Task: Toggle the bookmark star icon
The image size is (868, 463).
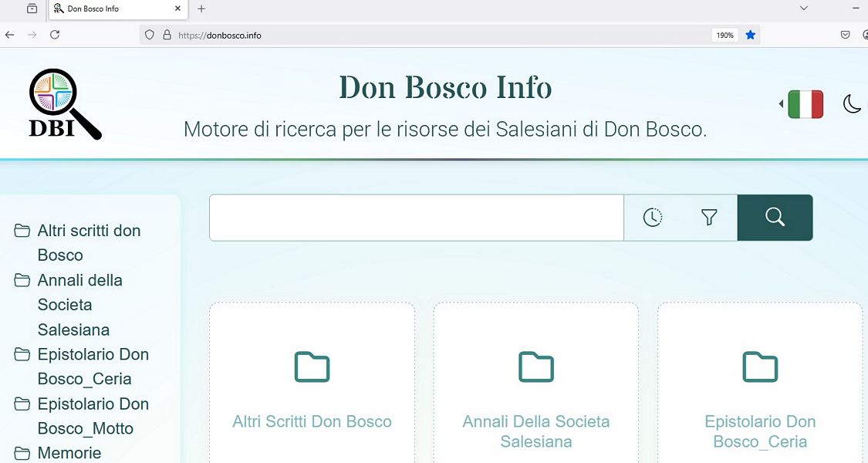Action: [751, 35]
